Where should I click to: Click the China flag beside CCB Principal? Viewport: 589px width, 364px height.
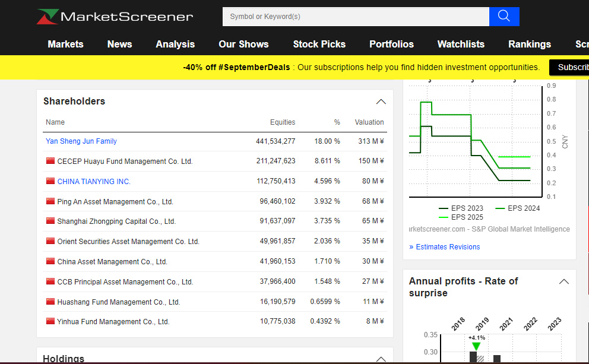coord(50,281)
